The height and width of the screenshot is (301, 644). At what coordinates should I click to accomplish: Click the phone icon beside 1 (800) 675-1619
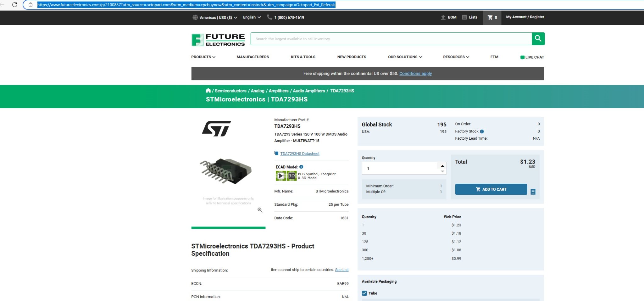[269, 17]
